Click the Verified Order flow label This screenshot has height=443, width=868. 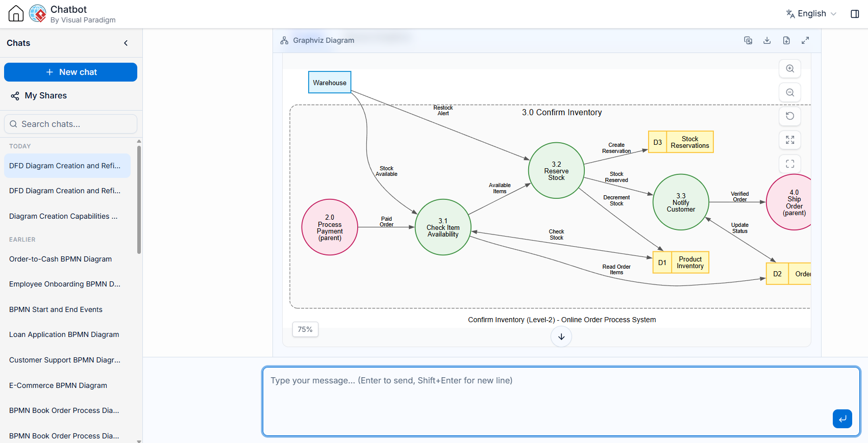tap(739, 197)
